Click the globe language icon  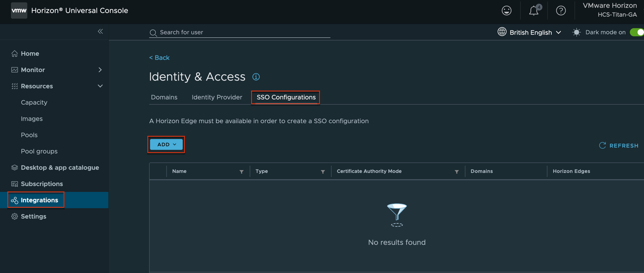502,32
